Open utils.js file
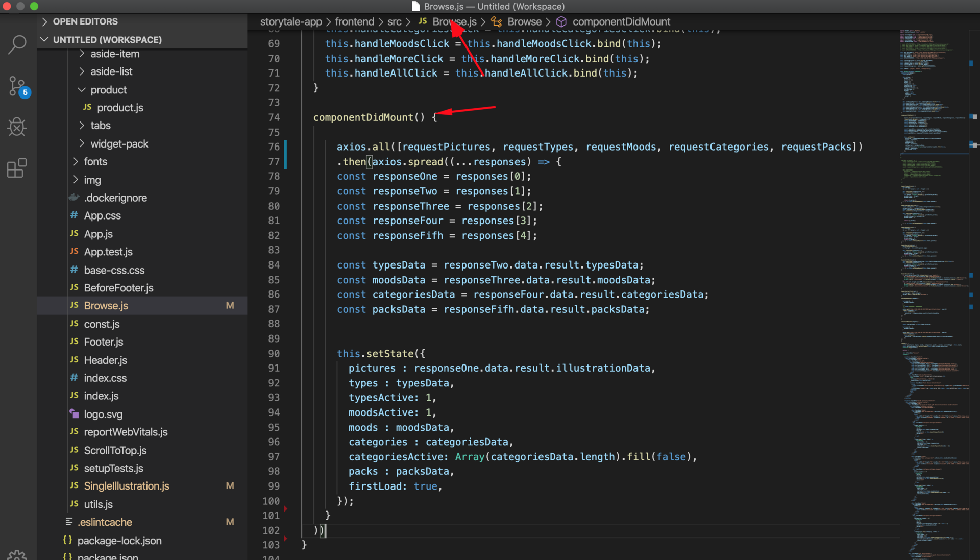This screenshot has height=560, width=980. 98,504
